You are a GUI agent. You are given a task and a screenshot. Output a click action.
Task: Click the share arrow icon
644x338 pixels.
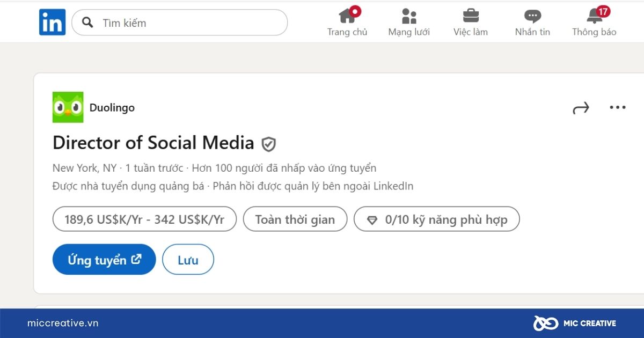[x=581, y=108]
